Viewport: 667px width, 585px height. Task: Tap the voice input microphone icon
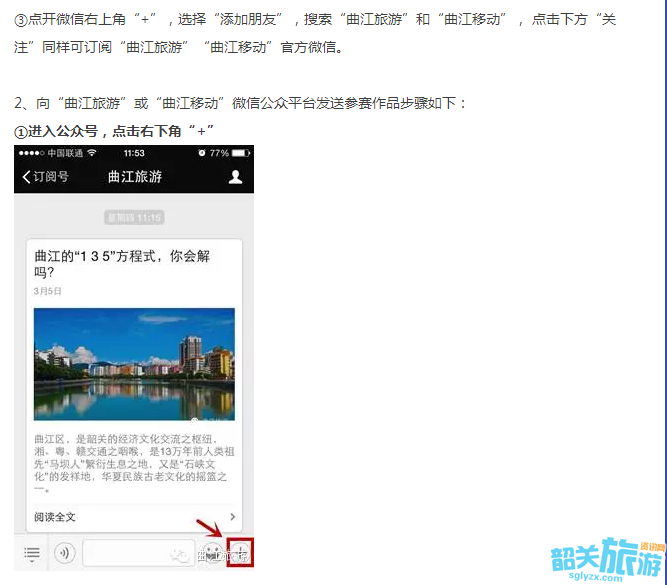pos(65,553)
